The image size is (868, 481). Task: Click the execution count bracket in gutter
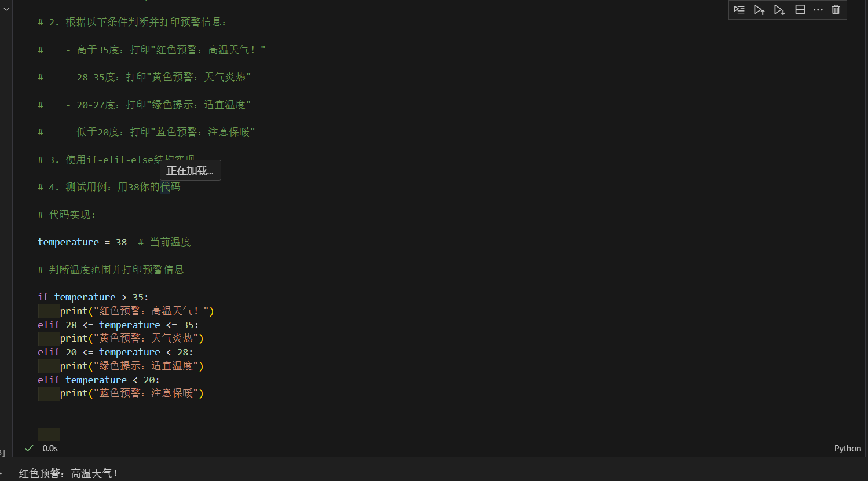click(2, 452)
